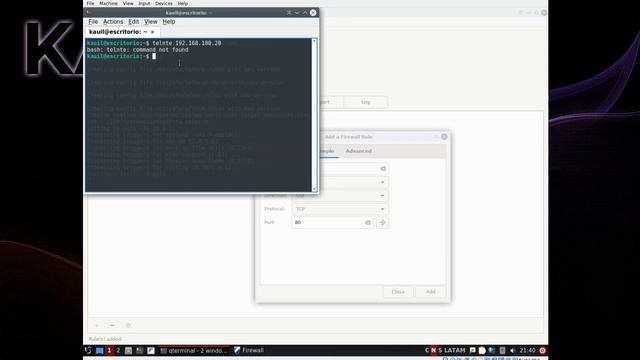640x360 pixels.
Task: Close the Add a Firewall Rule dialog
Action: 444,137
